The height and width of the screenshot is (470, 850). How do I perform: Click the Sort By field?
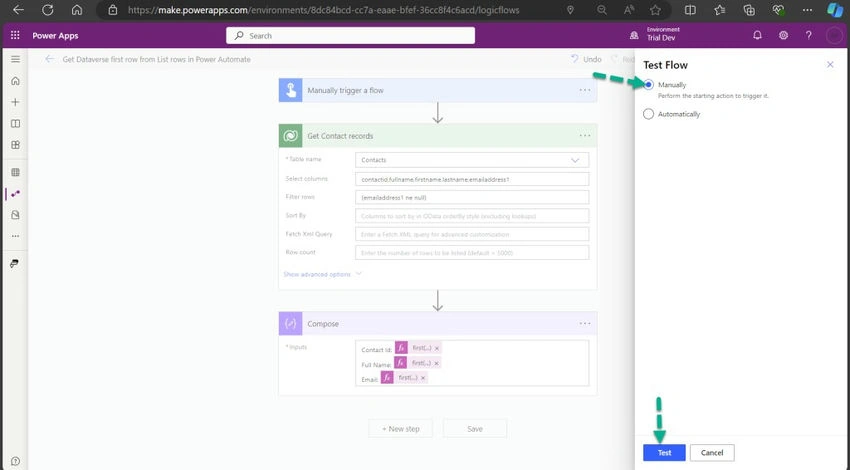click(472, 216)
